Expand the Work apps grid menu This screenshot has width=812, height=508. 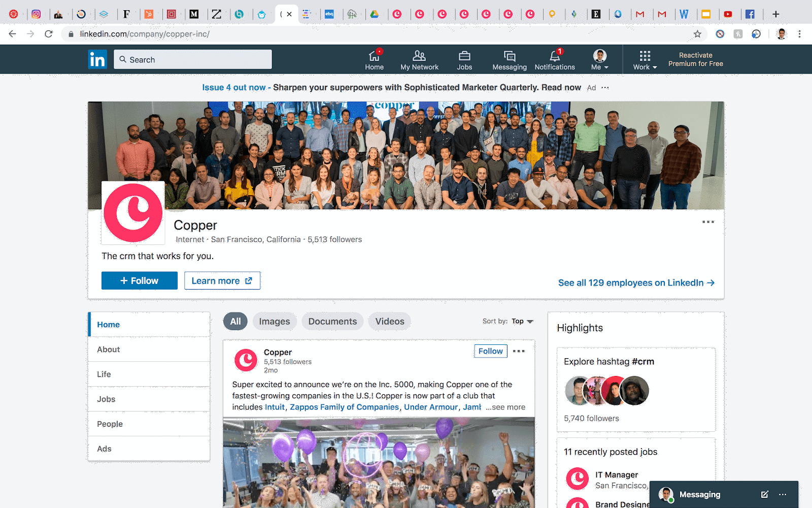(645, 60)
